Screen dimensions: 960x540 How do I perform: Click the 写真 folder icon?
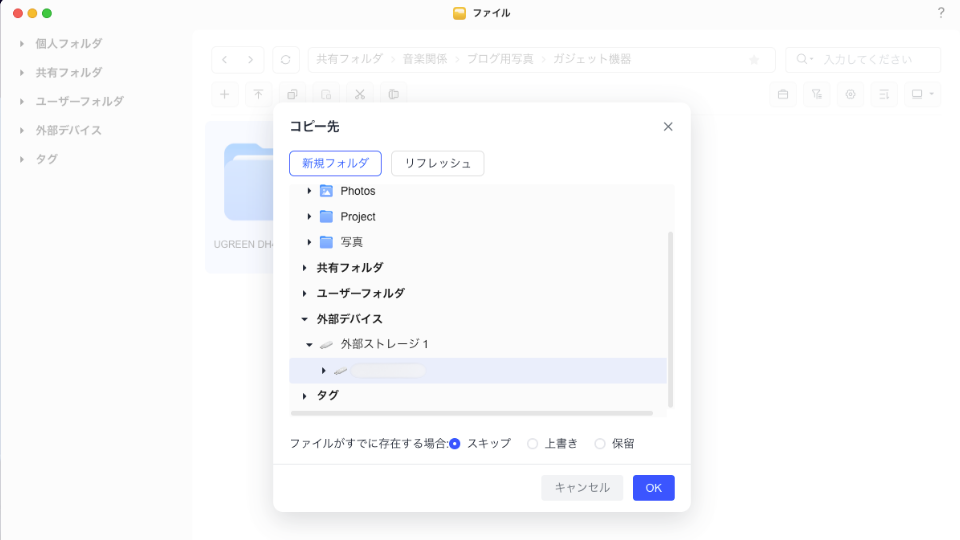click(x=326, y=242)
